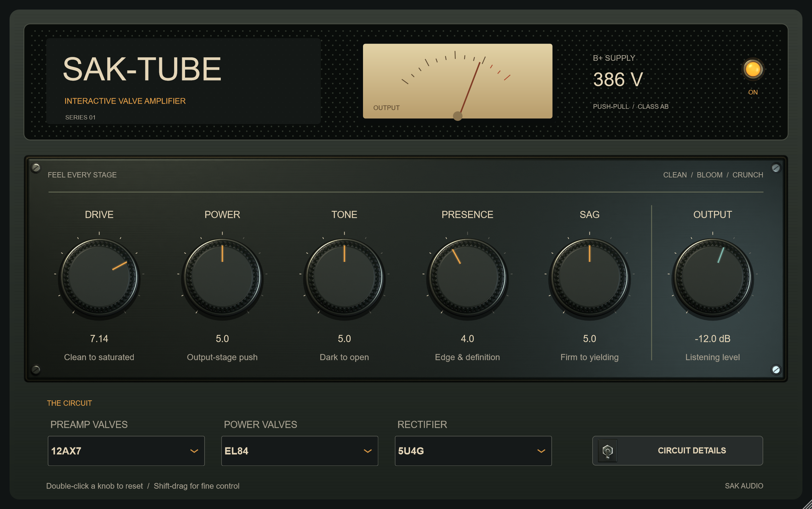The width and height of the screenshot is (812, 509).
Task: Click the SERIES 01 label
Action: (80, 117)
